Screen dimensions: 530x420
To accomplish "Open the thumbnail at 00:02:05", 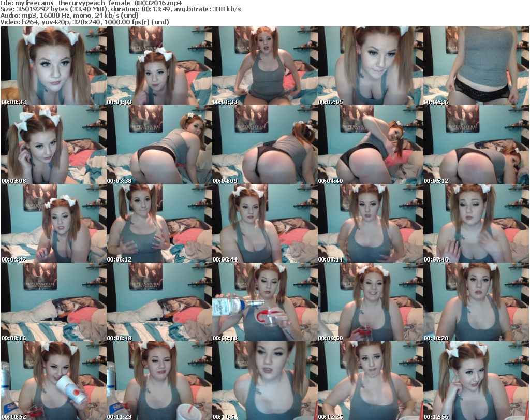I will (x=370, y=66).
